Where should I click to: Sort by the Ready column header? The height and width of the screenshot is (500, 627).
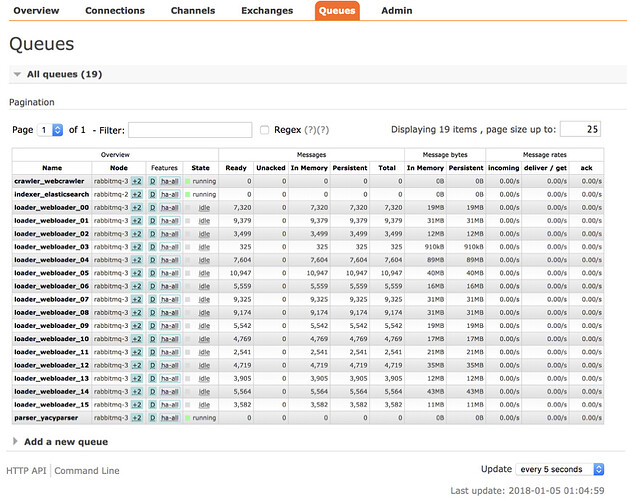pyautogui.click(x=236, y=168)
